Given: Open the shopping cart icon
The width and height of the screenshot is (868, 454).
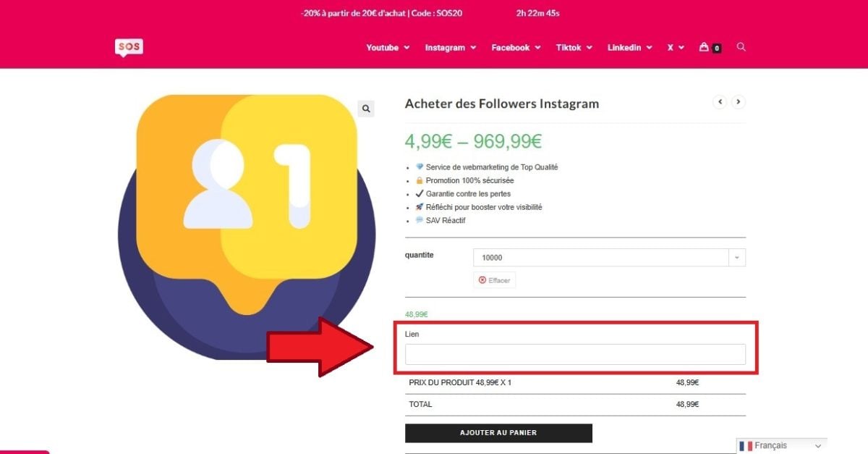Looking at the screenshot, I should 704,47.
